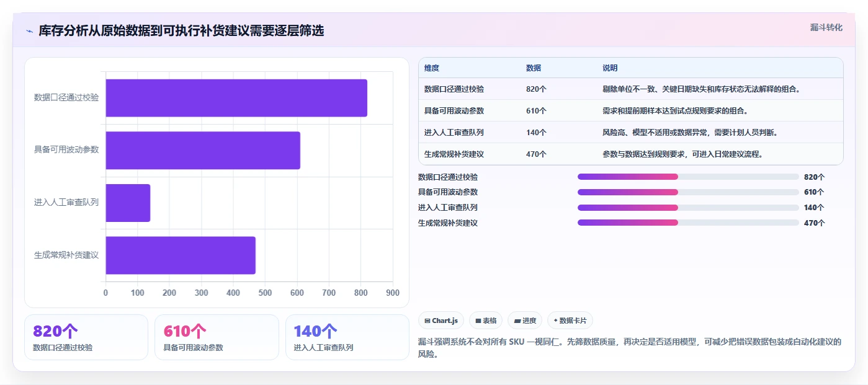Click progress list label 具备可用波动参数
The image size is (868, 385).
pyautogui.click(x=448, y=192)
